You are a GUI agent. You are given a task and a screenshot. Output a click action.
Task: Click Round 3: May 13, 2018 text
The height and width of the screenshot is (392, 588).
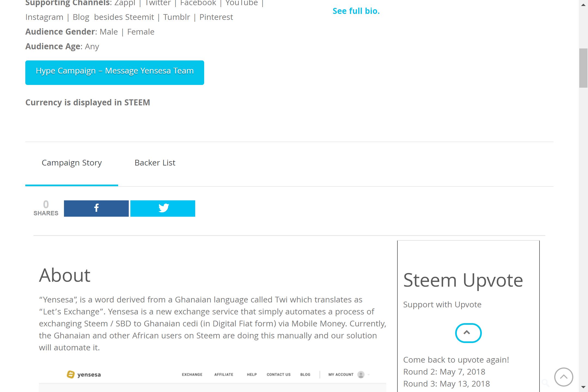pos(446,384)
